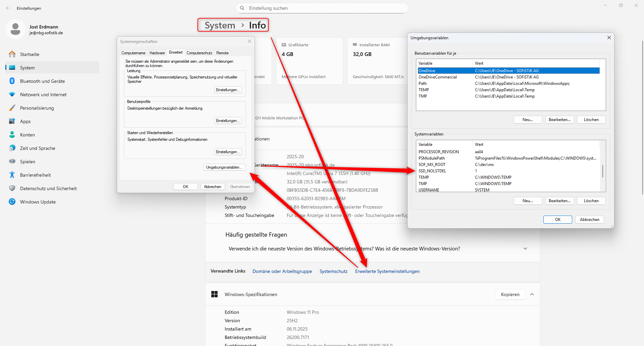
Task: Expand the Windows version FAQ question
Action: click(525, 249)
